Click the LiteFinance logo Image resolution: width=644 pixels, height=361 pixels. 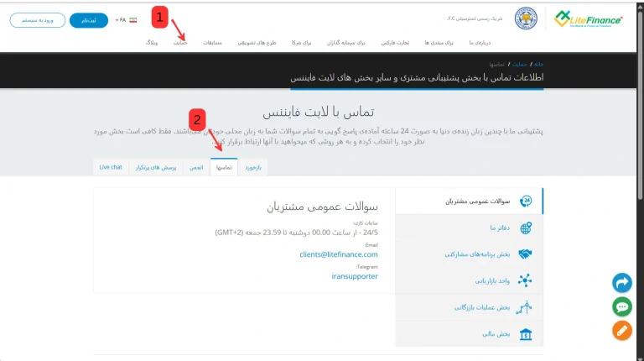[588, 19]
